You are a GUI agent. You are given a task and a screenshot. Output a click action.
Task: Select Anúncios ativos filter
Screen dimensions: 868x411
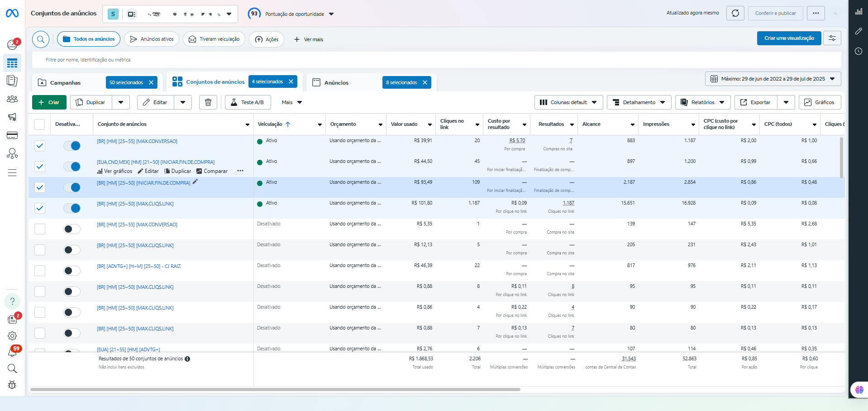(152, 39)
